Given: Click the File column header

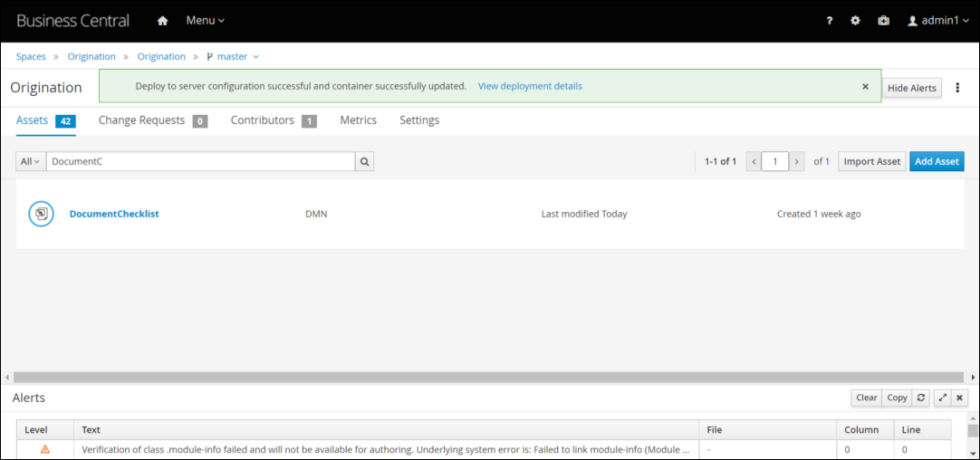Looking at the screenshot, I should (x=767, y=430).
